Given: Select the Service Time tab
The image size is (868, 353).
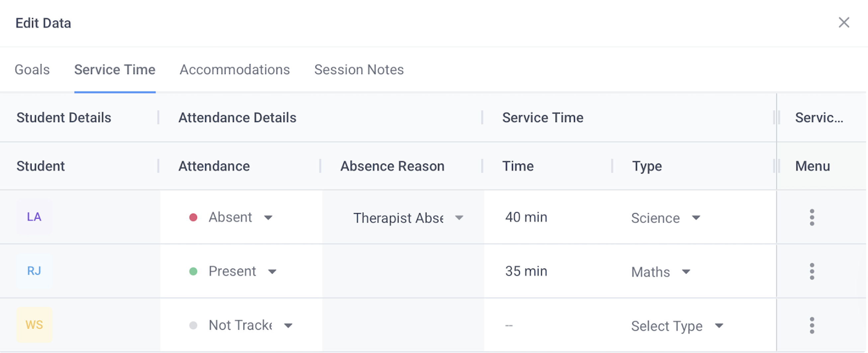Looking at the screenshot, I should [x=115, y=69].
